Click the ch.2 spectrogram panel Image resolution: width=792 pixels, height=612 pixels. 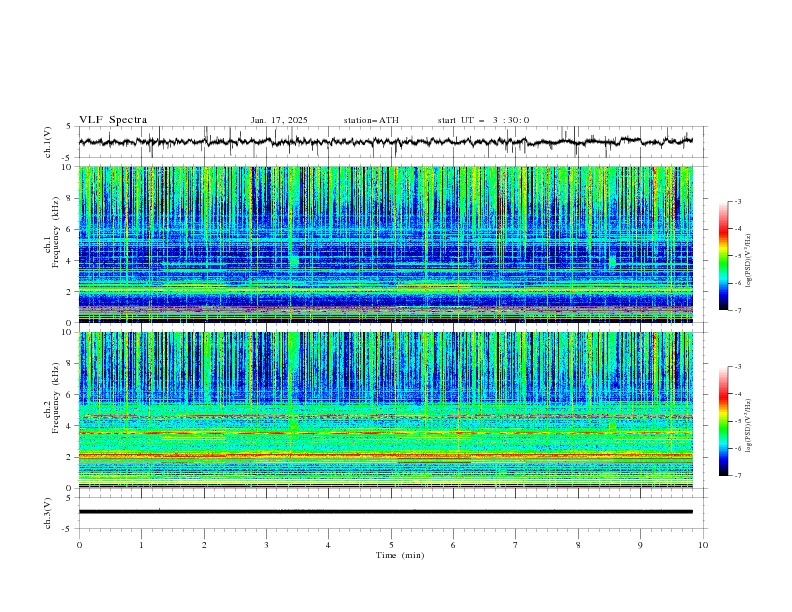point(386,410)
